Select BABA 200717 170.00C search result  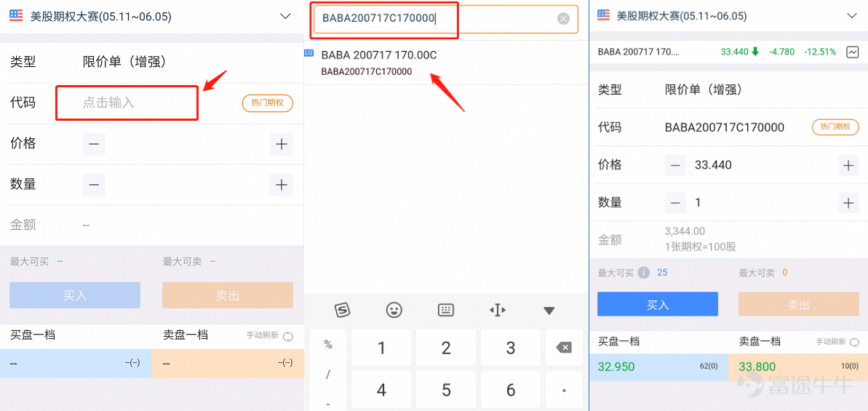446,63
